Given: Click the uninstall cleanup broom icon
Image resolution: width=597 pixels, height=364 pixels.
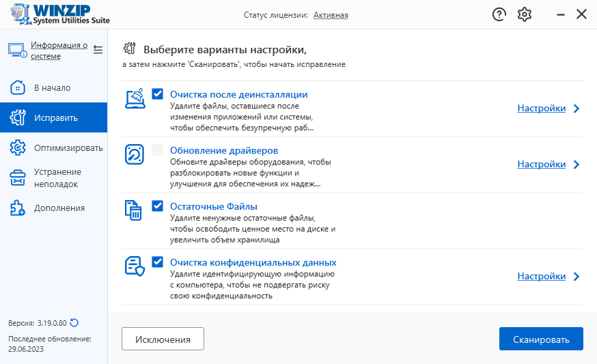Looking at the screenshot, I should [x=135, y=99].
